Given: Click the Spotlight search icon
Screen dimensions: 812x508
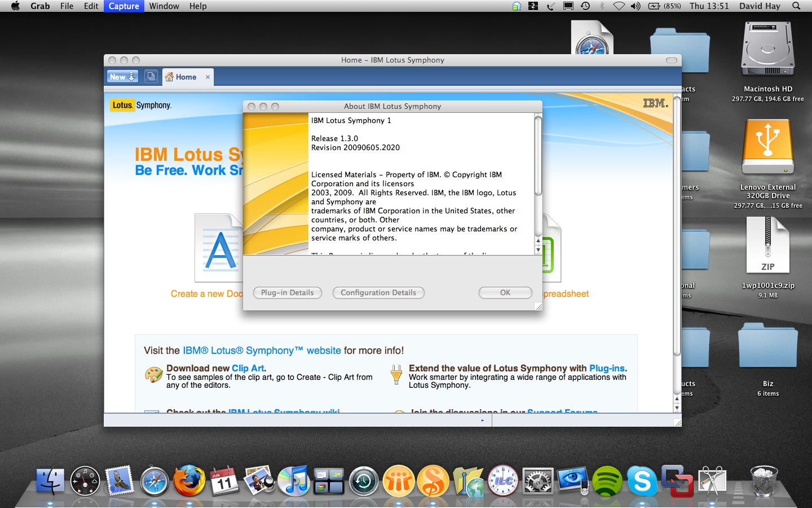Looking at the screenshot, I should tap(796, 6).
